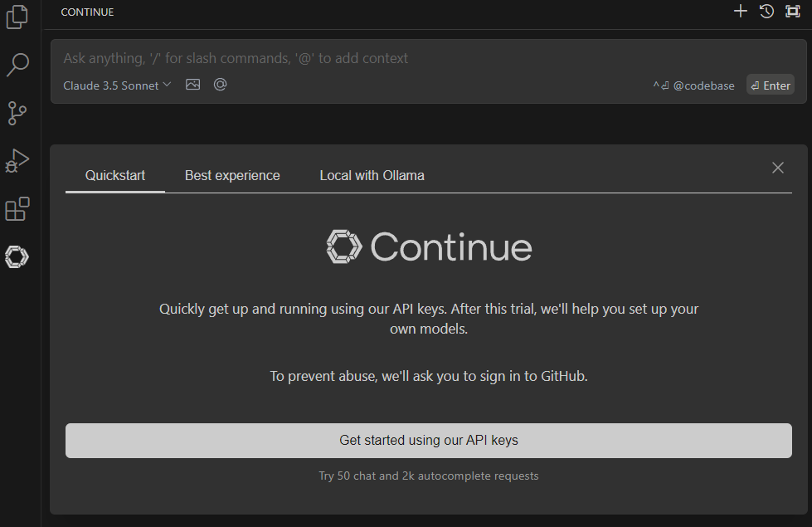Screen dimensions: 812x527
Task: Click Get started using our API keys
Action: point(428,441)
